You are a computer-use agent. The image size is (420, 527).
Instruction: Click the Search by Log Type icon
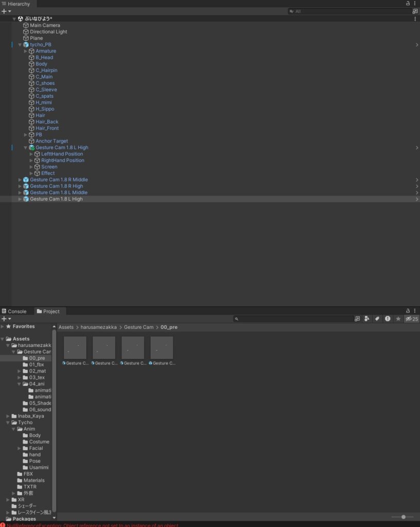388,319
